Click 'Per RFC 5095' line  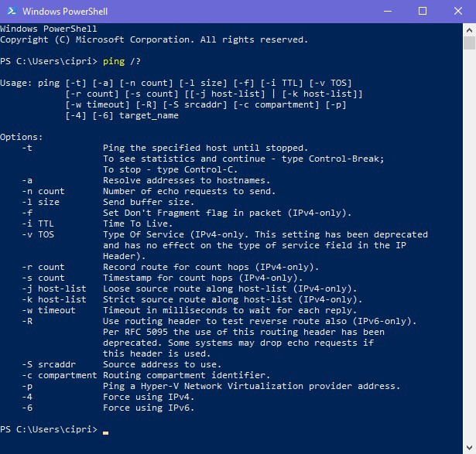244,332
